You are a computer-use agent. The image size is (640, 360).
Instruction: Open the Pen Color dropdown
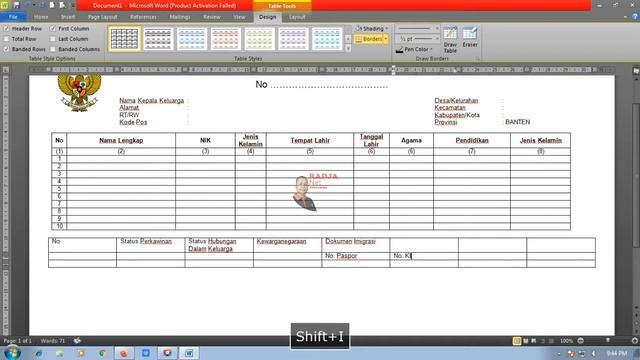tap(414, 49)
